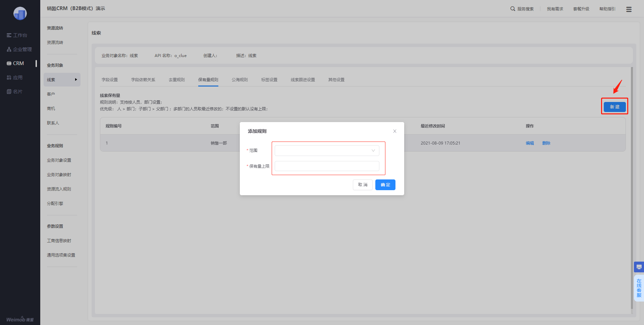
Task: Click 我有需求 in the top bar
Action: pos(555,9)
